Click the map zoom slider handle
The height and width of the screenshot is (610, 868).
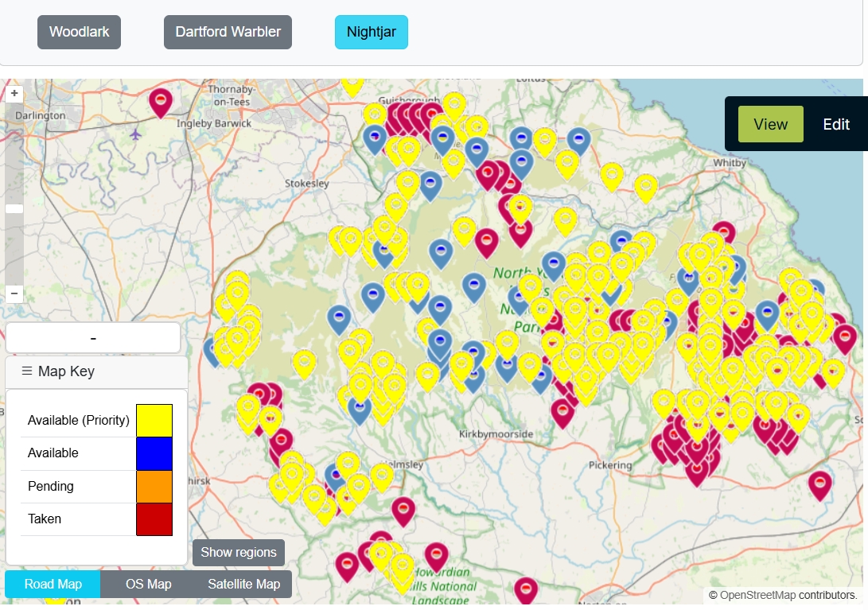tap(14, 208)
